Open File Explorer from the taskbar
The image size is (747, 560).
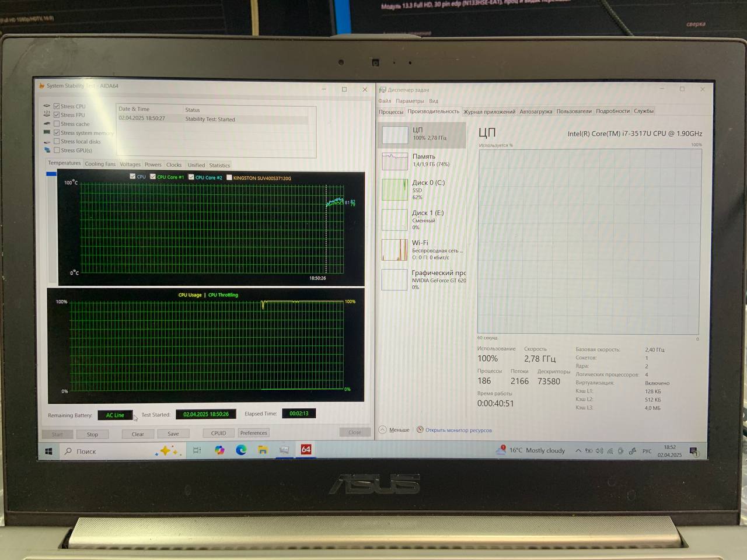(263, 450)
